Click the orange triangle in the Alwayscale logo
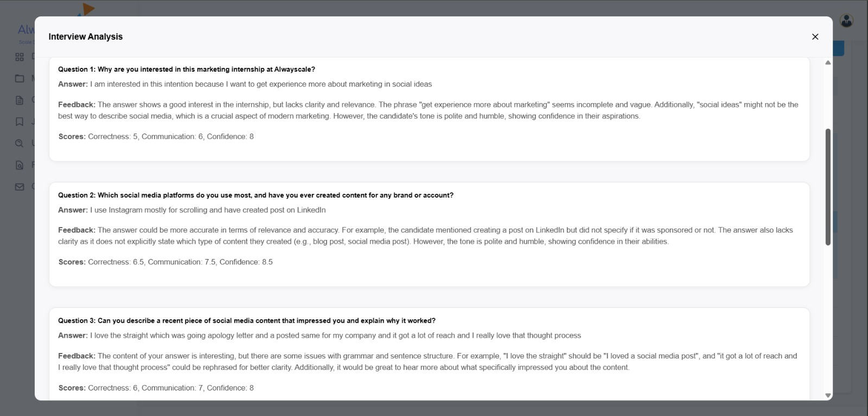Screen dimensions: 868x416 pyautogui.click(x=88, y=9)
